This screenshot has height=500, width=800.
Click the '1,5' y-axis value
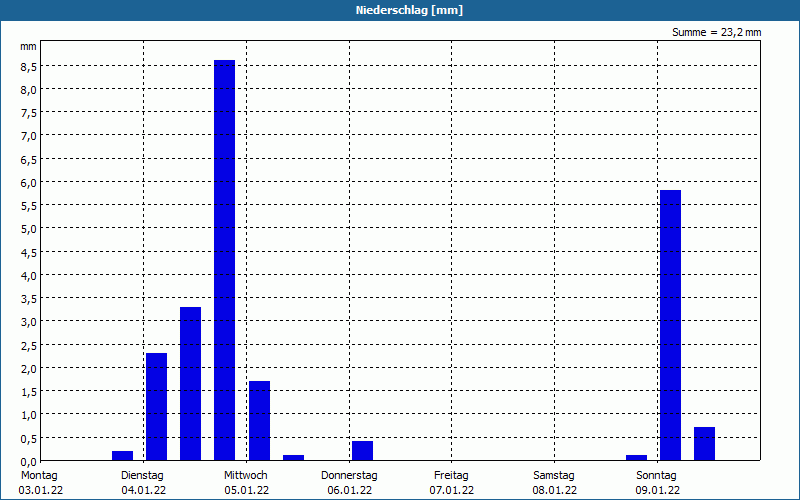coord(29,391)
